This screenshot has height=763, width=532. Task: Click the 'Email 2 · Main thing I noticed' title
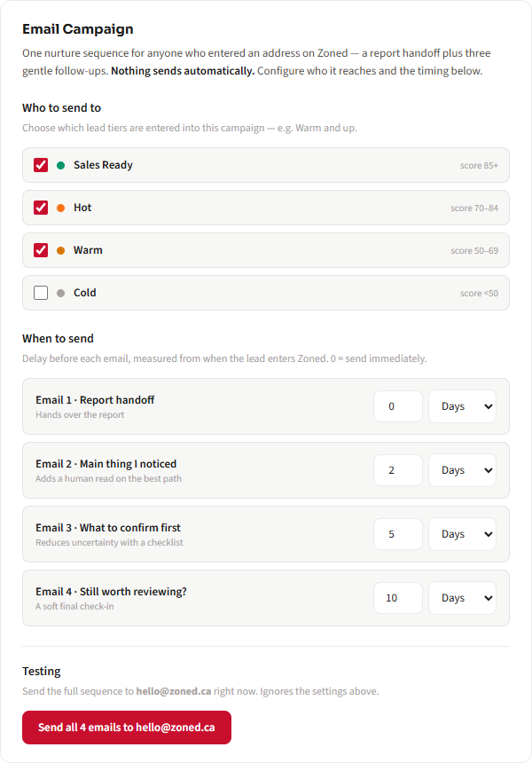pyautogui.click(x=106, y=464)
